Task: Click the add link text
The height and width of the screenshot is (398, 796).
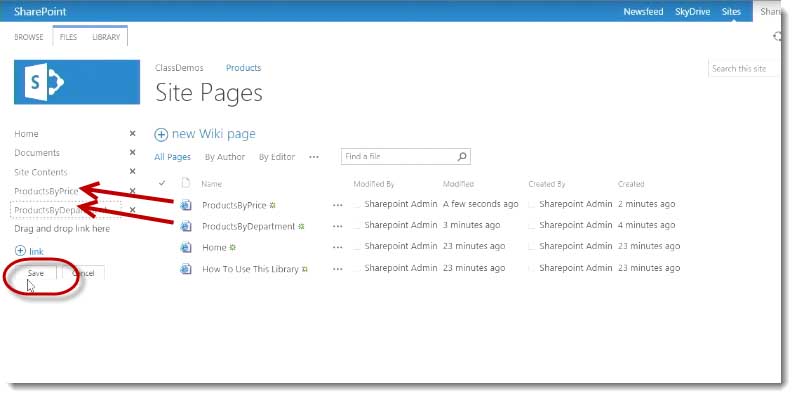Action: [x=36, y=251]
